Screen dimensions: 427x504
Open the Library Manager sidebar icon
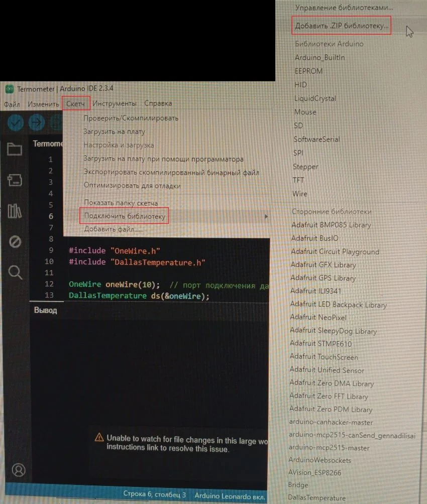pos(15,212)
